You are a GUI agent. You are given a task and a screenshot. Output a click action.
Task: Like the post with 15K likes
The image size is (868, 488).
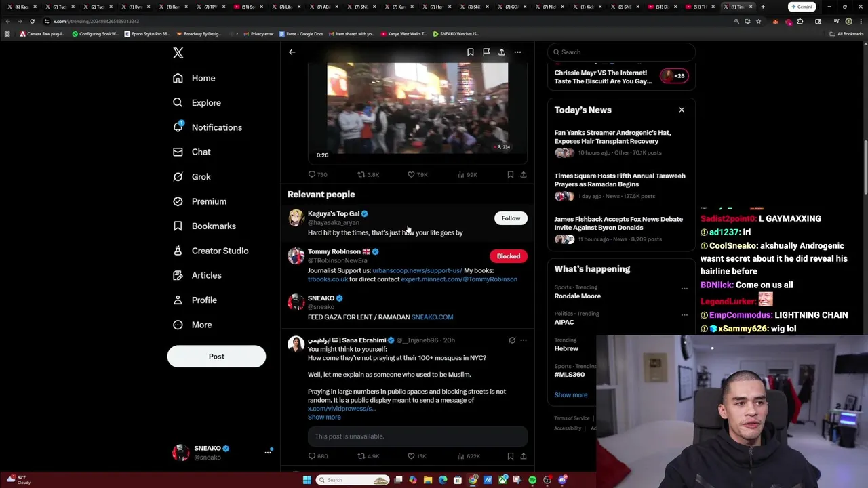pyautogui.click(x=416, y=456)
